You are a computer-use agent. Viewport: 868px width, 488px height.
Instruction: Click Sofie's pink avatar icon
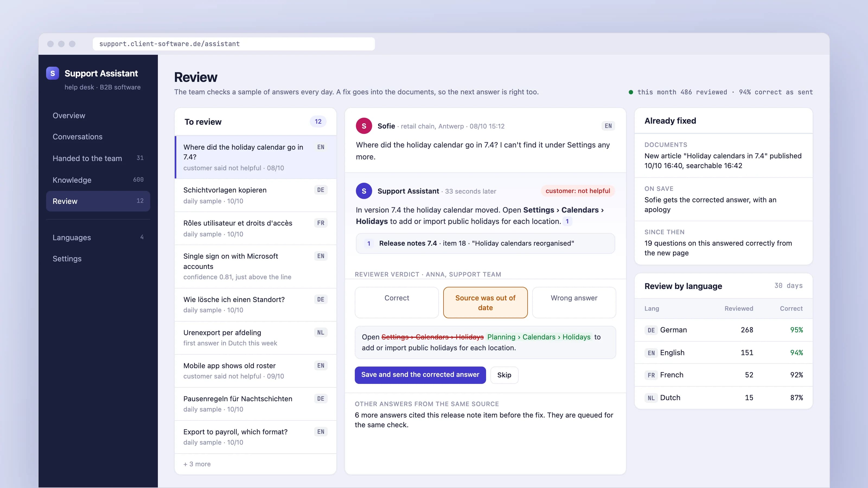(364, 126)
